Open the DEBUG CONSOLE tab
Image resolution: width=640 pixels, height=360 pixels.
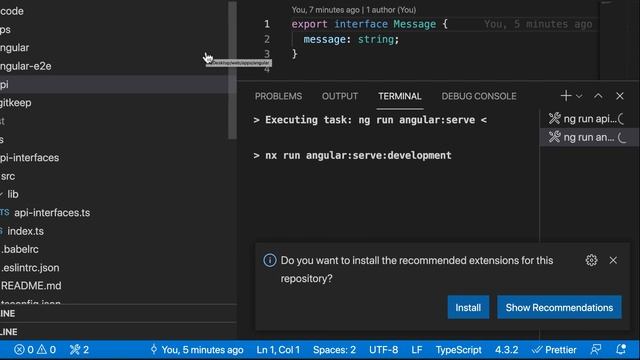[x=479, y=96]
